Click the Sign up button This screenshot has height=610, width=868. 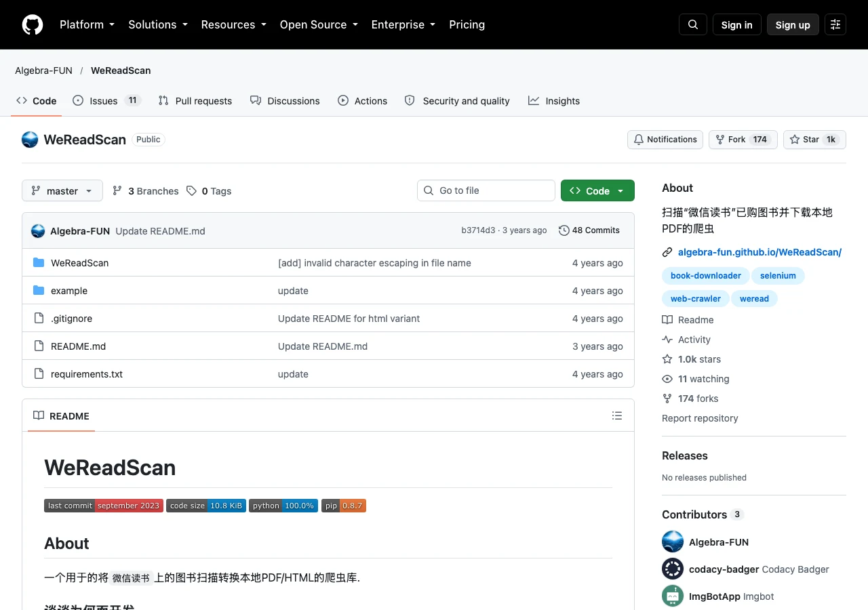(793, 24)
